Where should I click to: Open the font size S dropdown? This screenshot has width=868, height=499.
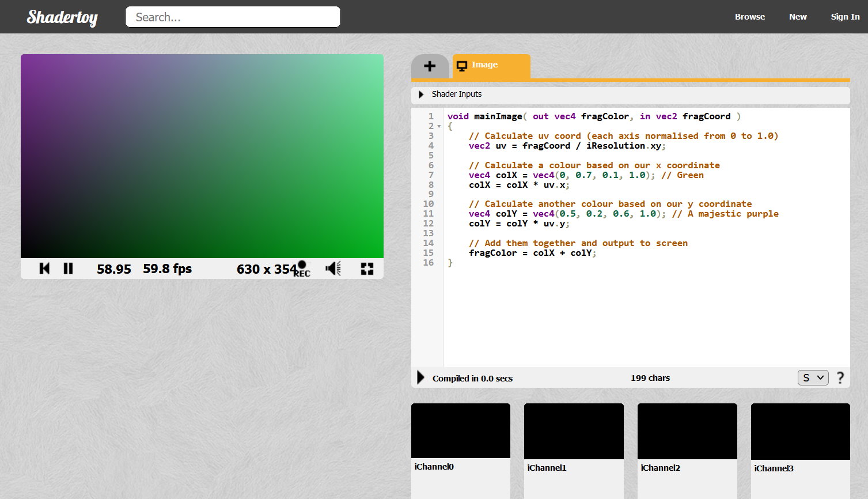pyautogui.click(x=813, y=378)
